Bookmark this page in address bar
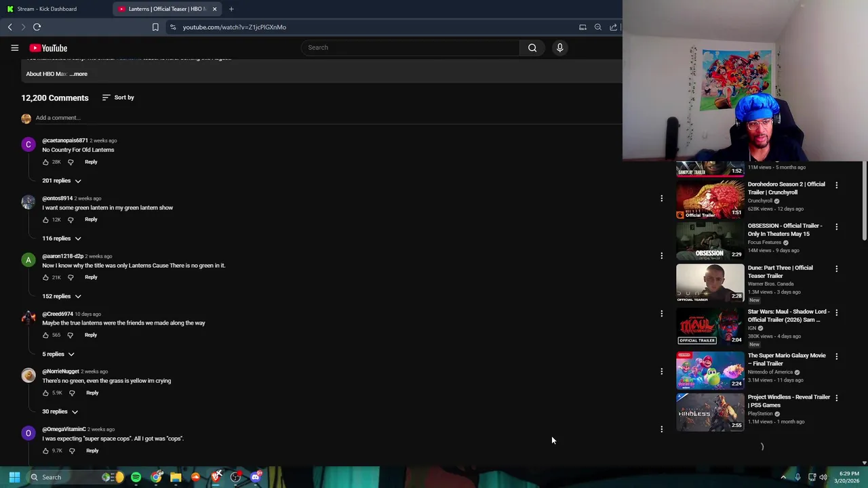The image size is (868, 488). coord(155,27)
